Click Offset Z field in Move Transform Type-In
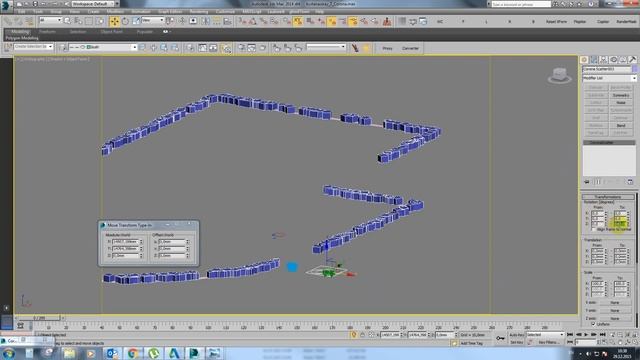 [173, 256]
